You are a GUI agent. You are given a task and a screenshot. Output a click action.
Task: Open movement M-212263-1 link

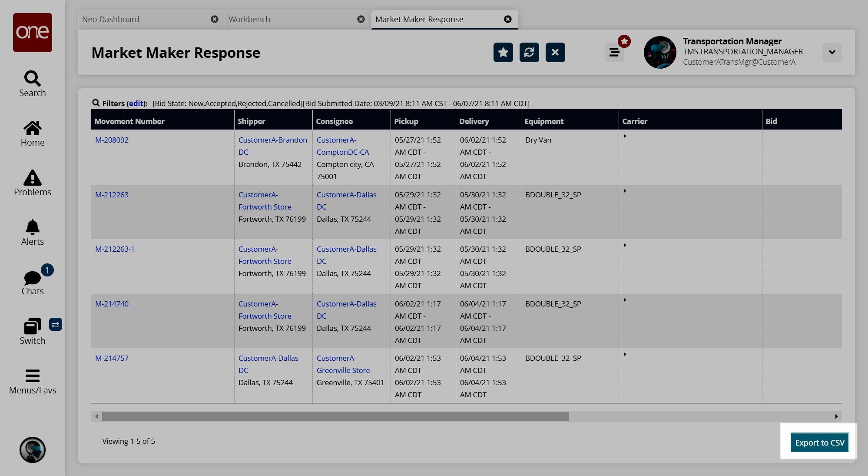[x=115, y=249]
